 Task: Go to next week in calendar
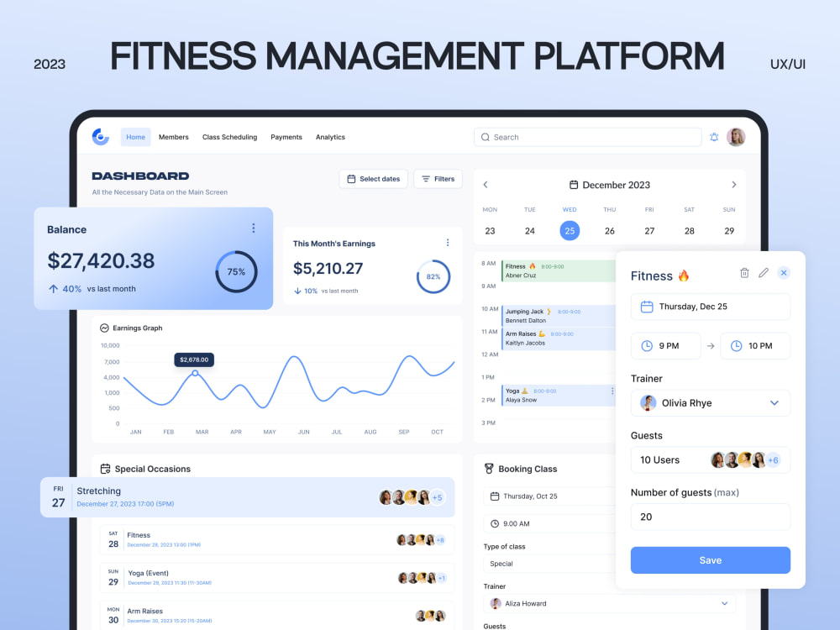click(x=734, y=185)
